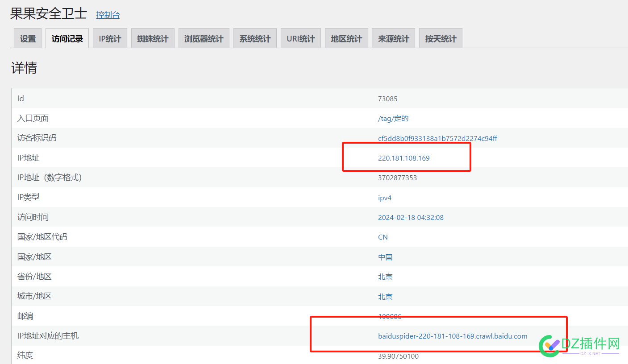Open baiduspider-220-181-108-169.crawl.baidu.com host link

point(453,336)
